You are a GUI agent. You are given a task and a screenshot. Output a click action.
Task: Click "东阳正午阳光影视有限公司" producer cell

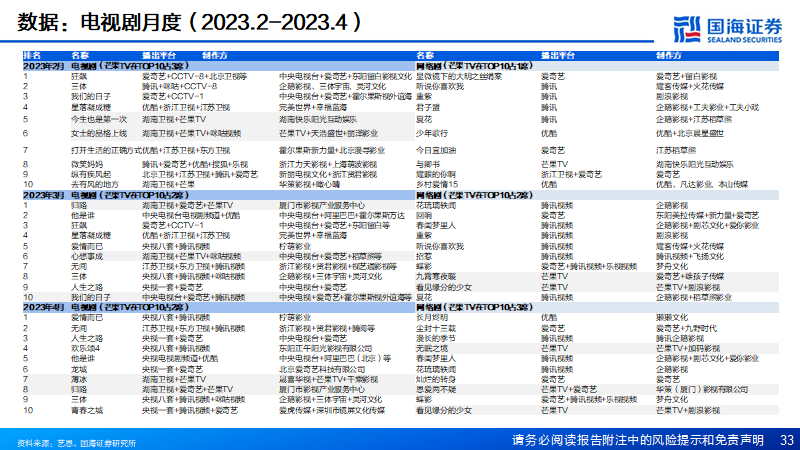tap(326, 348)
